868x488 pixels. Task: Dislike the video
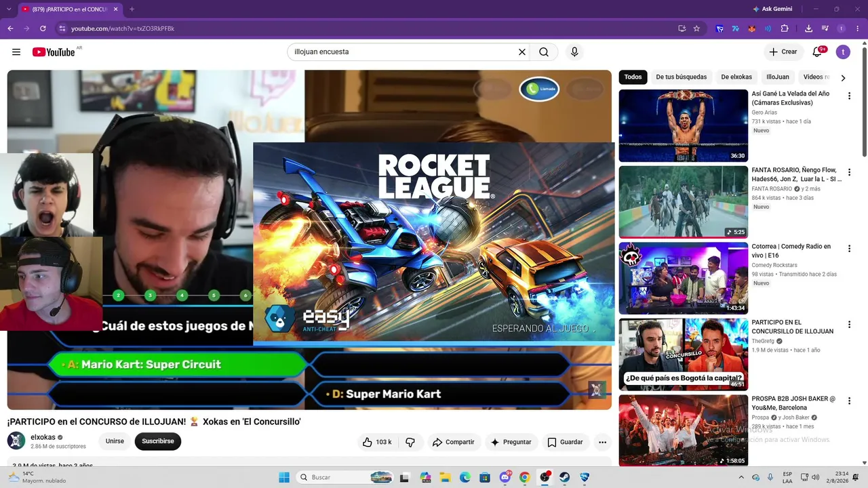point(410,442)
